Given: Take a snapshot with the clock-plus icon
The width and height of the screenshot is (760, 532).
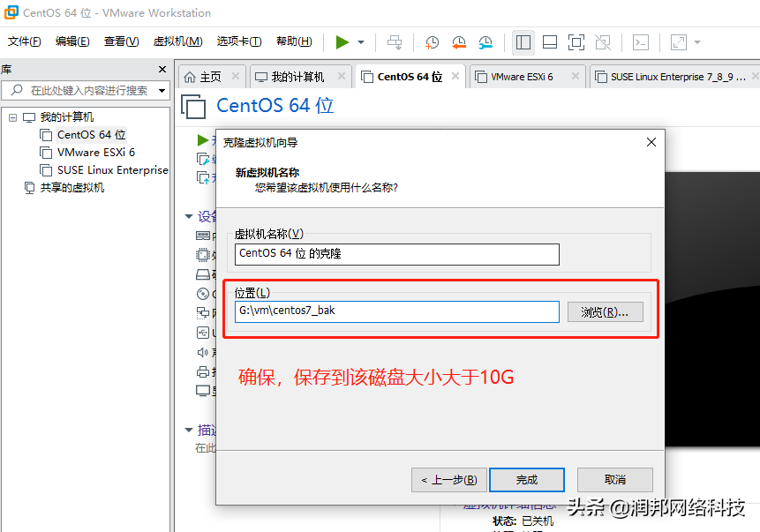Looking at the screenshot, I should click(x=432, y=42).
